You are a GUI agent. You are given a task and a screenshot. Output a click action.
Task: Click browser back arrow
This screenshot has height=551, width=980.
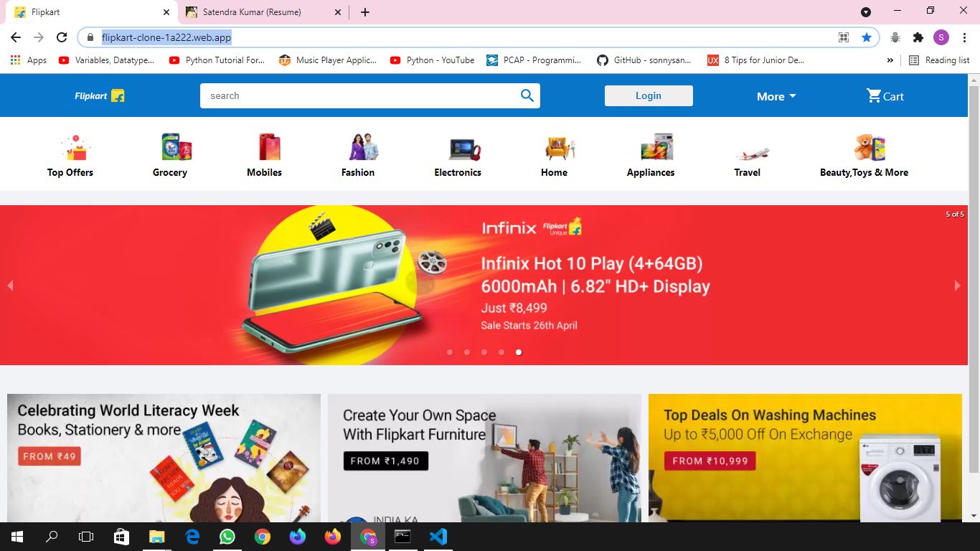click(x=16, y=37)
